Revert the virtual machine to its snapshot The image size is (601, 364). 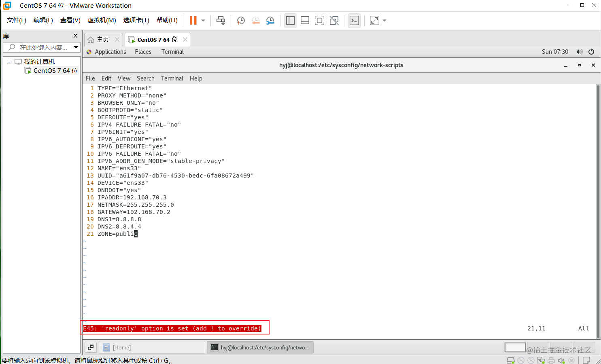tap(255, 20)
